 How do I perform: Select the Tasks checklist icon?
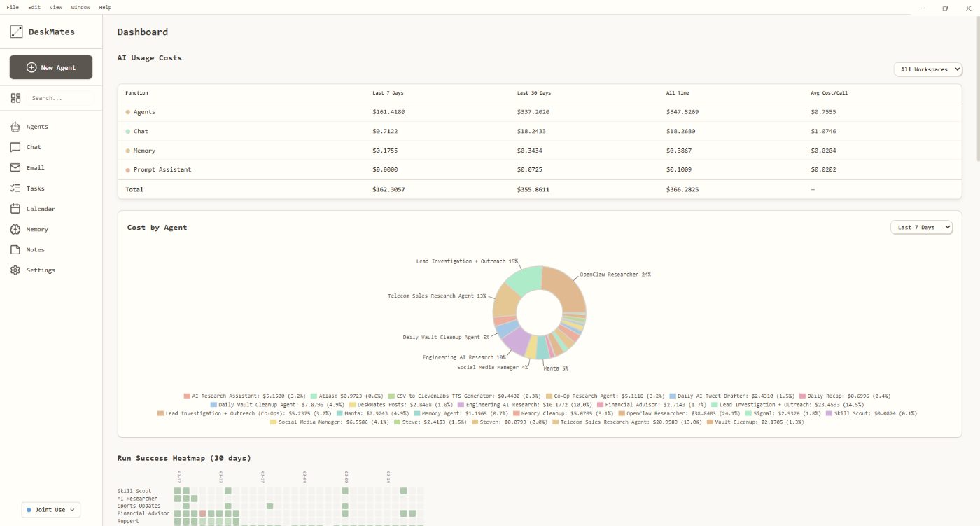[15, 188]
